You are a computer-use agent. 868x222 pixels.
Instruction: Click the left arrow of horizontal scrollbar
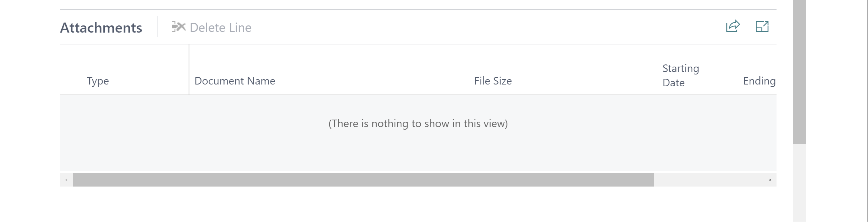(x=66, y=180)
